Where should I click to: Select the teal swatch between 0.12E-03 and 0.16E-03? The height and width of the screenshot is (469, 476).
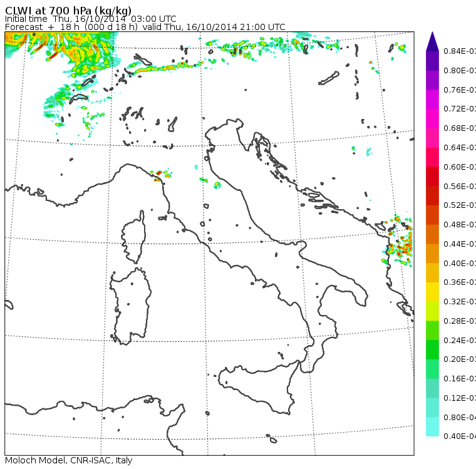432,388
